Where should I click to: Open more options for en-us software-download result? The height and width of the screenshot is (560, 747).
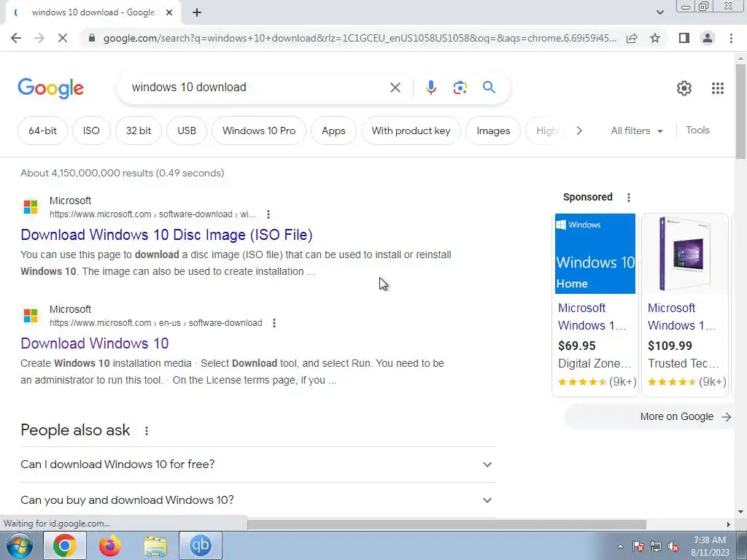(274, 323)
